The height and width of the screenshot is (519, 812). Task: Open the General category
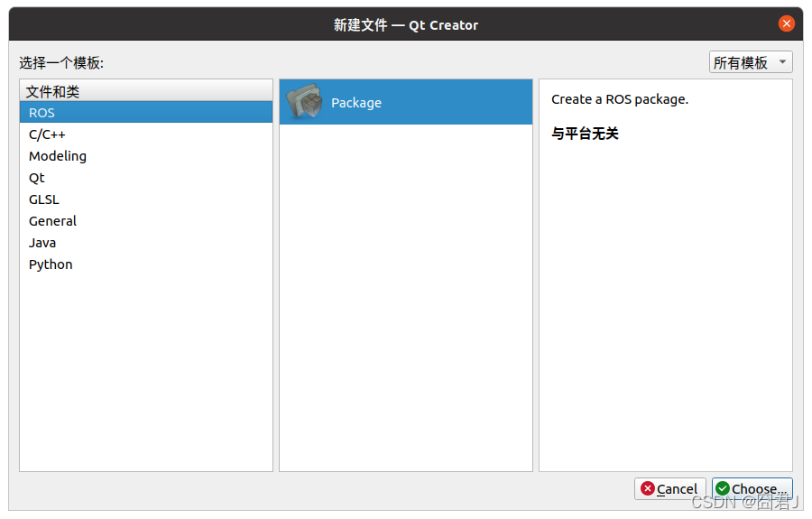tap(52, 221)
